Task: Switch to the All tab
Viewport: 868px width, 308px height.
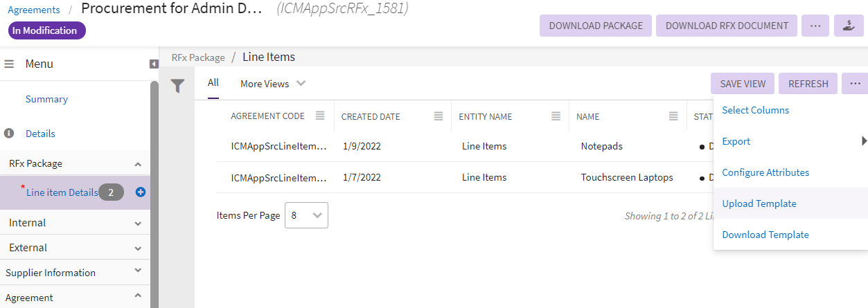Action: click(x=213, y=83)
